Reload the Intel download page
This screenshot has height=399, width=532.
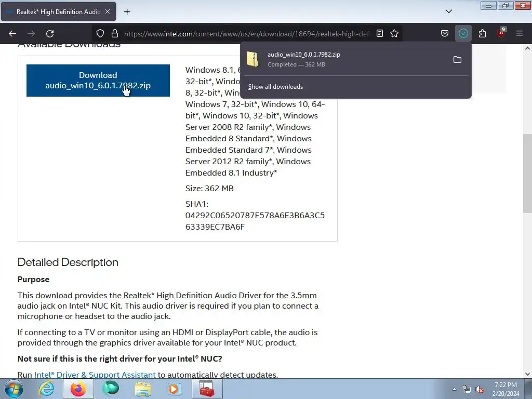click(50, 34)
